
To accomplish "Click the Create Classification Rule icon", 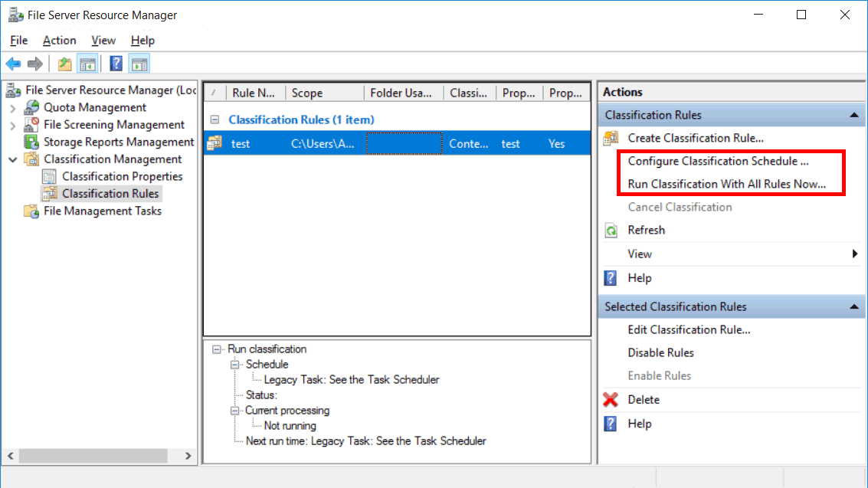I will coord(611,138).
